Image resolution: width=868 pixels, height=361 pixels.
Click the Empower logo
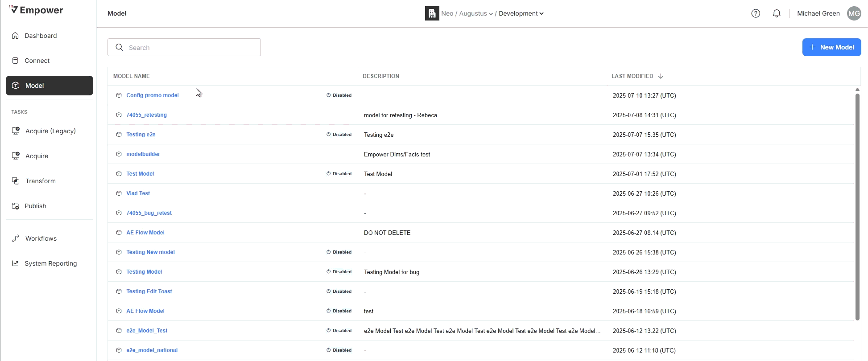pos(37,10)
